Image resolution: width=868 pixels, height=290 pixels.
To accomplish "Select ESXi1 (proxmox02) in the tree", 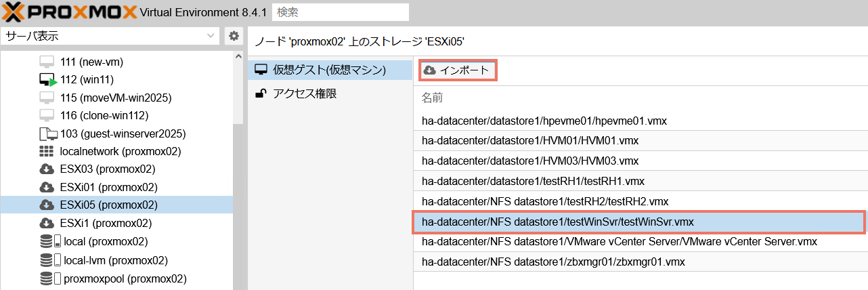I will 106,223.
